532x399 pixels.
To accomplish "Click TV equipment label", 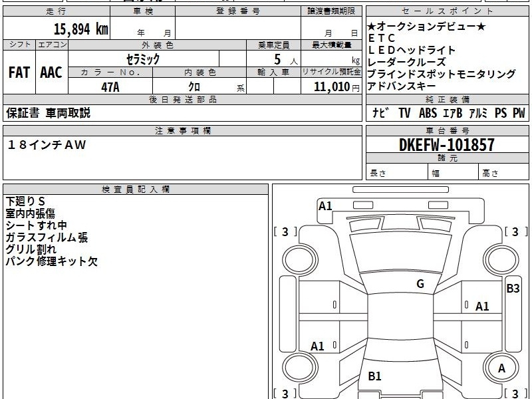I will (x=404, y=113).
